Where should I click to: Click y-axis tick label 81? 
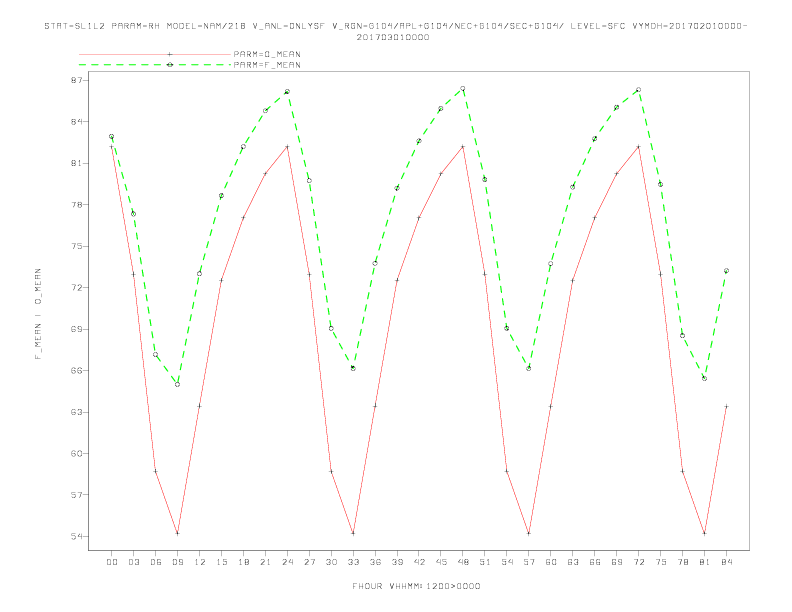click(x=77, y=163)
